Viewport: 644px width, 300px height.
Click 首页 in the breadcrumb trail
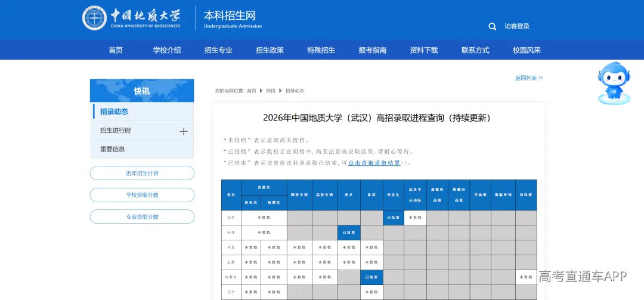pyautogui.click(x=252, y=91)
